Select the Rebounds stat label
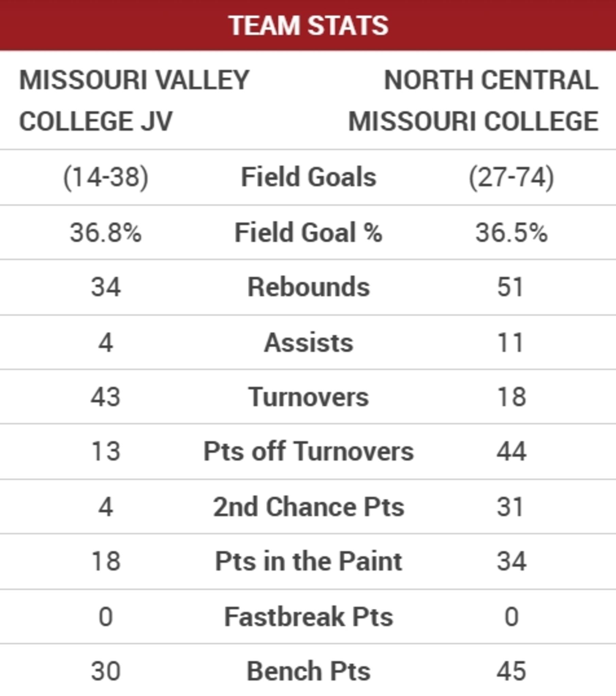Screen dimensions: 616x696 tap(308, 288)
